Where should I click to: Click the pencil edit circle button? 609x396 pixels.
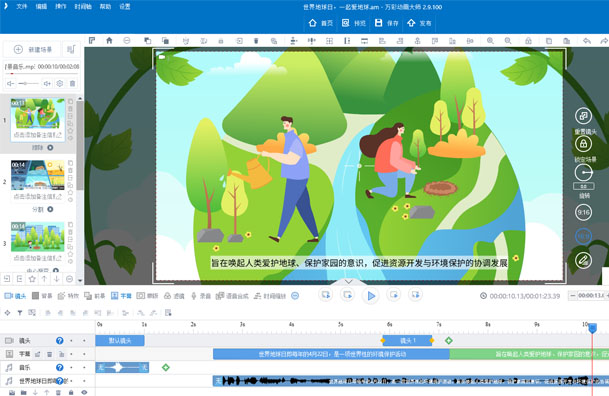583,260
